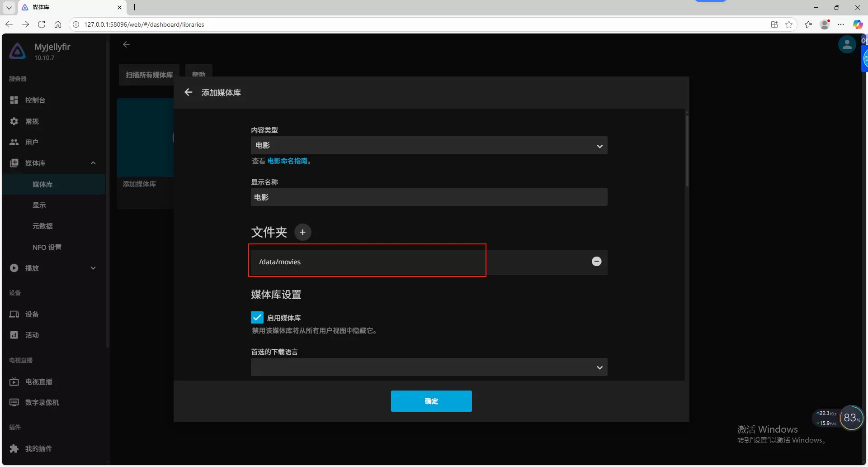Click the display name (显示名称) input field
Screen dimensions: 868x467
[x=429, y=197]
